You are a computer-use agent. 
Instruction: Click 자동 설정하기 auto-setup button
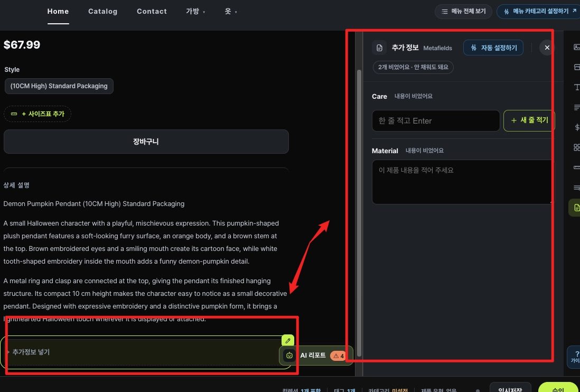(x=493, y=48)
